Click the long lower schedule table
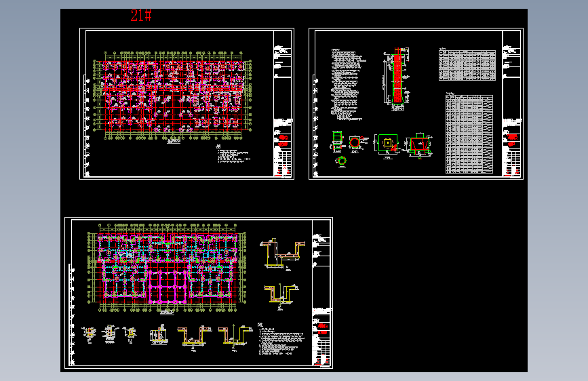The image size is (588, 381). (469, 133)
